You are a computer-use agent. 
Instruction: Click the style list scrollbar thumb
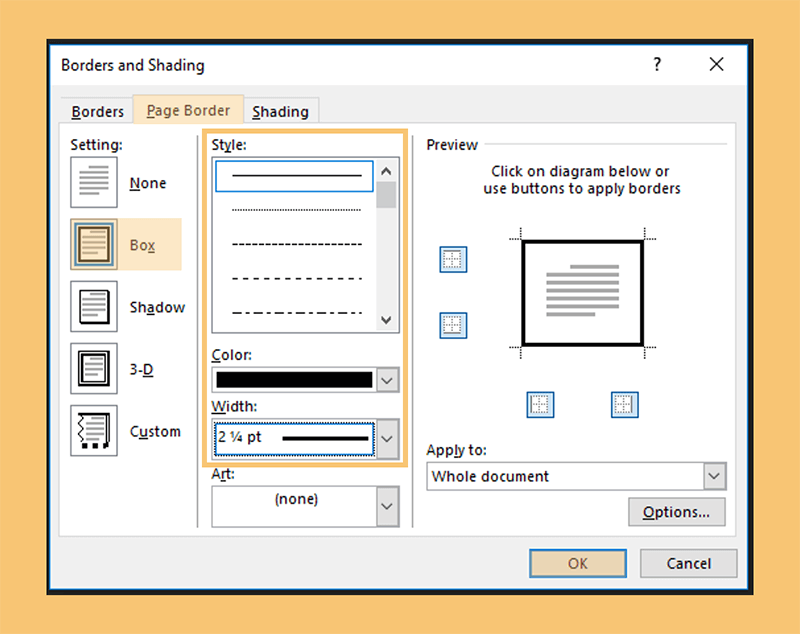386,195
